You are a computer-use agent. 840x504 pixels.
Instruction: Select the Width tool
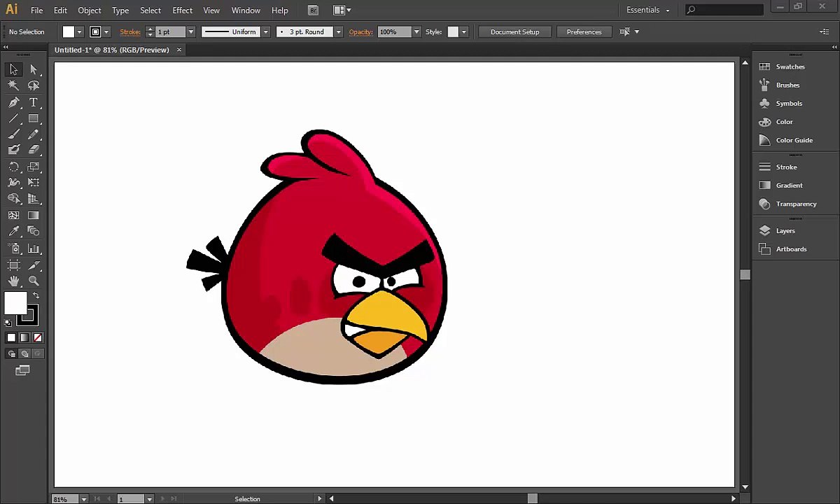(13, 183)
